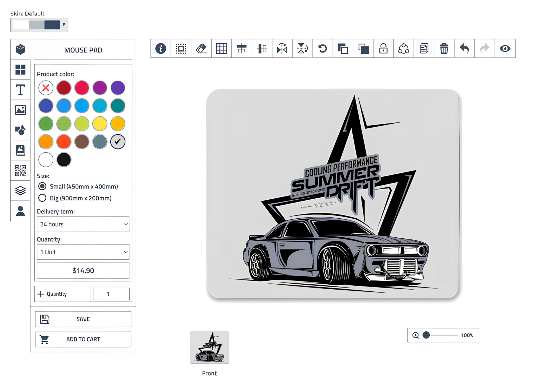This screenshot has height=392, width=533.
Task: Open the Skin color scheme dropdown
Action: coord(39,25)
